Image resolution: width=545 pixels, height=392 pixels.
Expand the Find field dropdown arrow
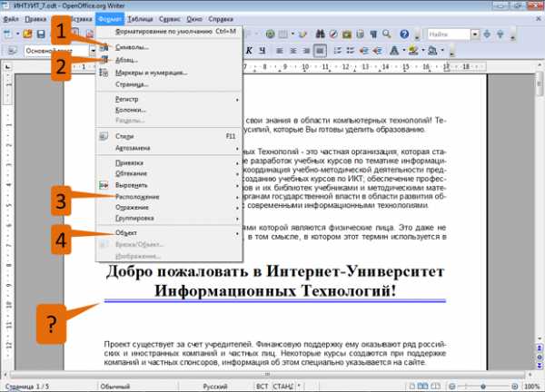point(475,34)
